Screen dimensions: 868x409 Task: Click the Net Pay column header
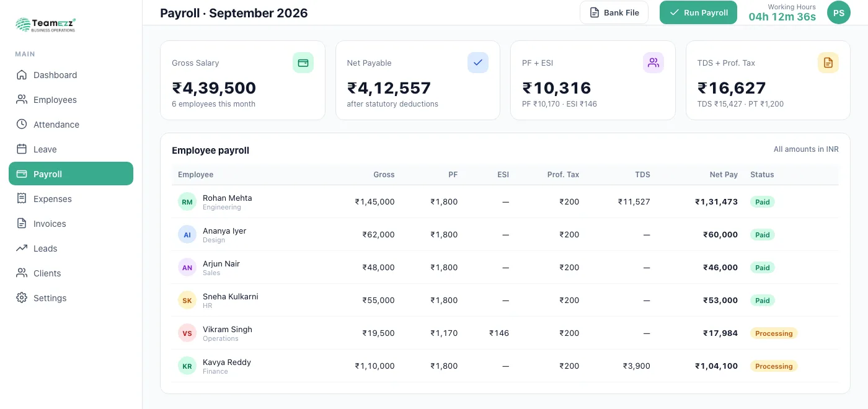tap(724, 175)
